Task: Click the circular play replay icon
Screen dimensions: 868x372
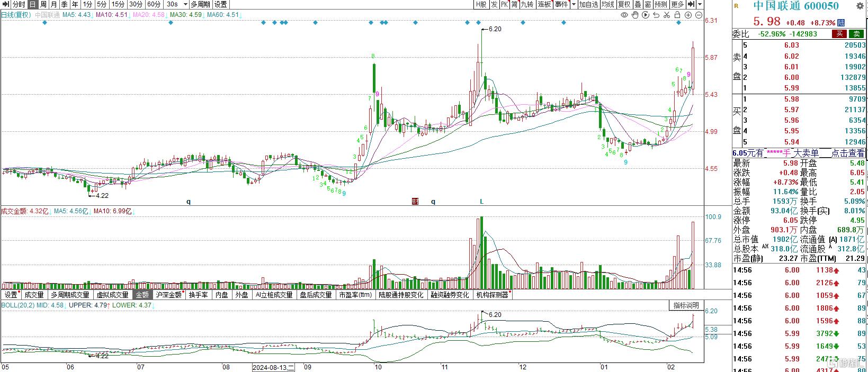Action: click(646, 15)
